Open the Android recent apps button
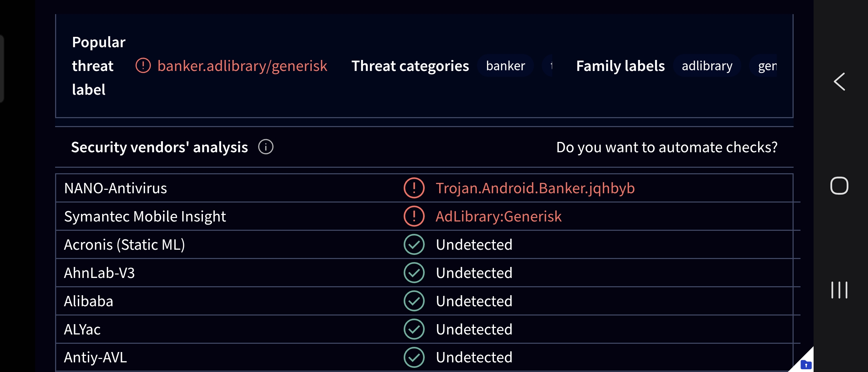The image size is (868, 372). pos(839,290)
